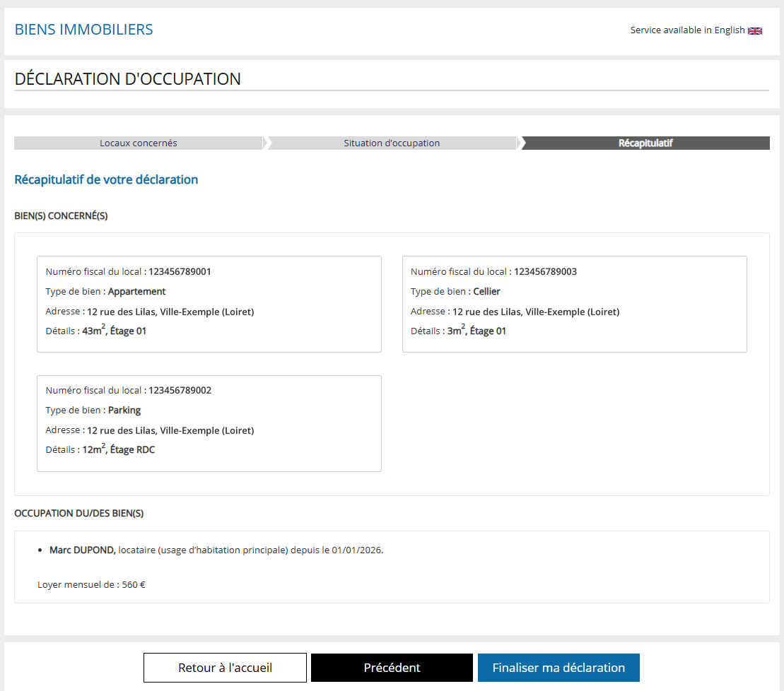Screen dimensions: 784x691
Task: Go back with Précédent button
Action: [x=392, y=668]
